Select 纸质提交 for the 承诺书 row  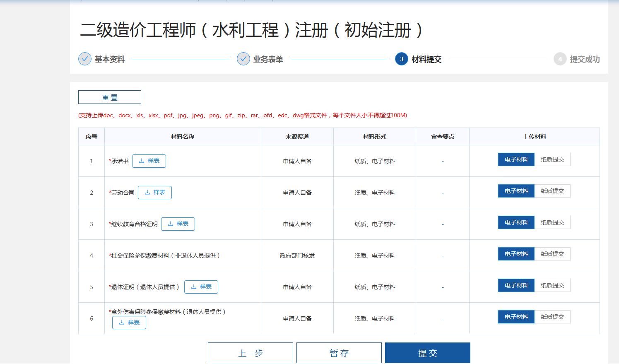[552, 160]
